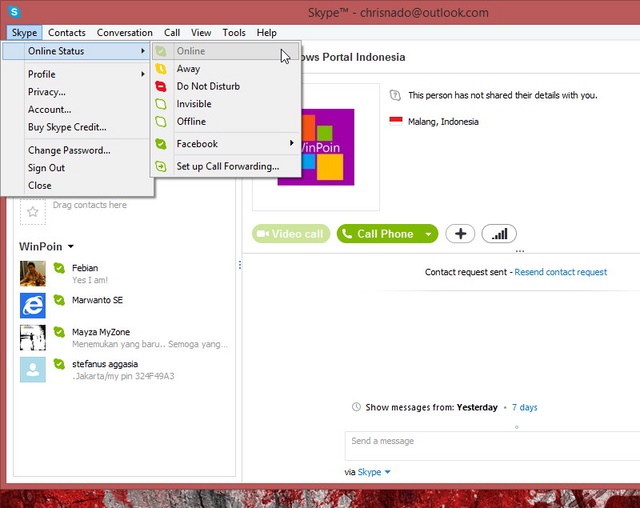This screenshot has width=640, height=508.
Task: Open call quality signal bars icon
Action: click(499, 234)
